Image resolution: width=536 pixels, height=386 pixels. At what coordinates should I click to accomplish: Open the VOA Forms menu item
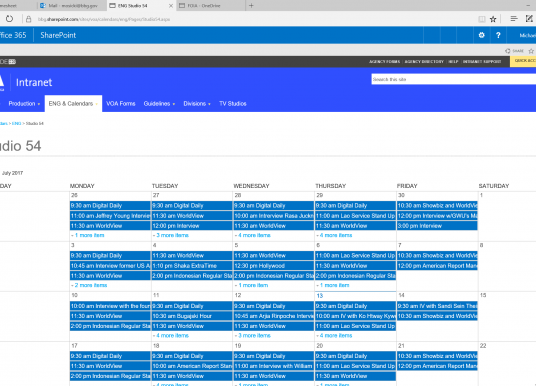[121, 104]
